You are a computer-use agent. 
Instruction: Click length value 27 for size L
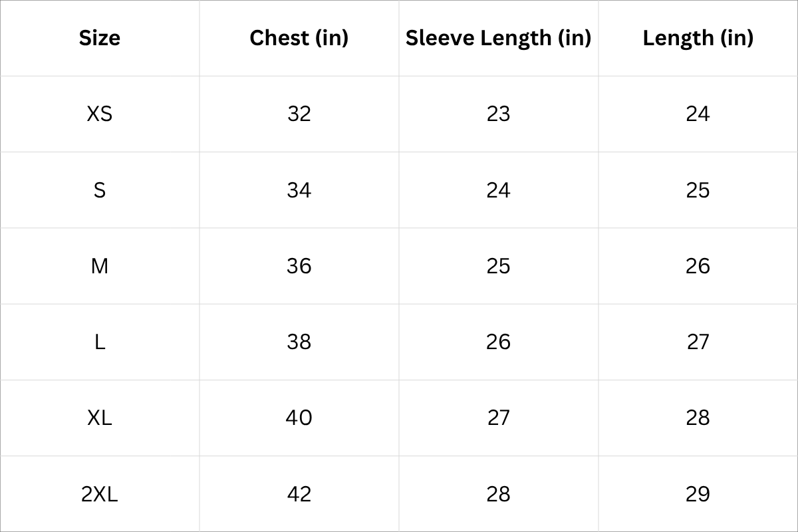(698, 342)
